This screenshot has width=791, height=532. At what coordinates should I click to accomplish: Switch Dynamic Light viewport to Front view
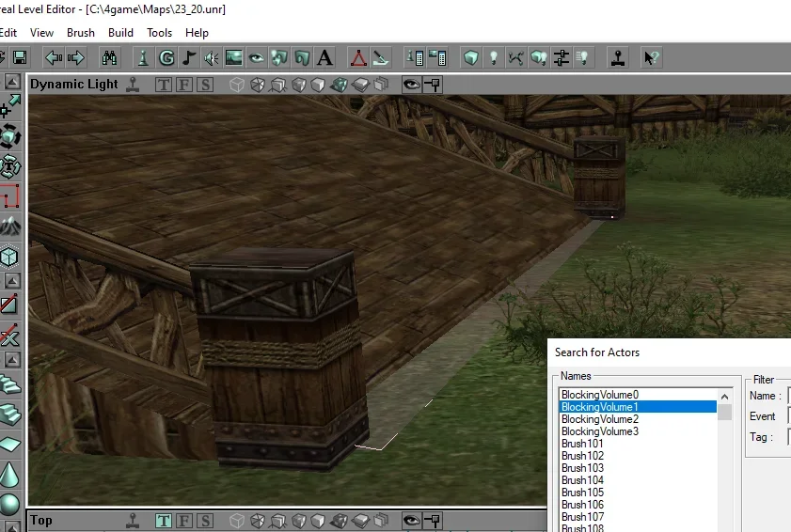[x=184, y=85]
